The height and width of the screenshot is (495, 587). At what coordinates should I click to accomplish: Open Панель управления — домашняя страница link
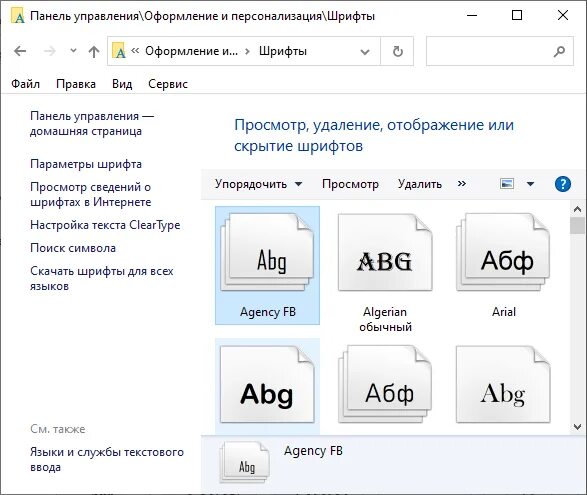(92, 124)
